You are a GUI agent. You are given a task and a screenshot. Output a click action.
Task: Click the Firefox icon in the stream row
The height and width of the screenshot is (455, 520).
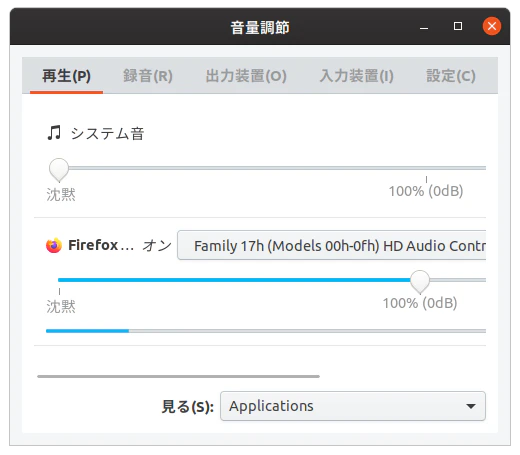[x=54, y=245]
